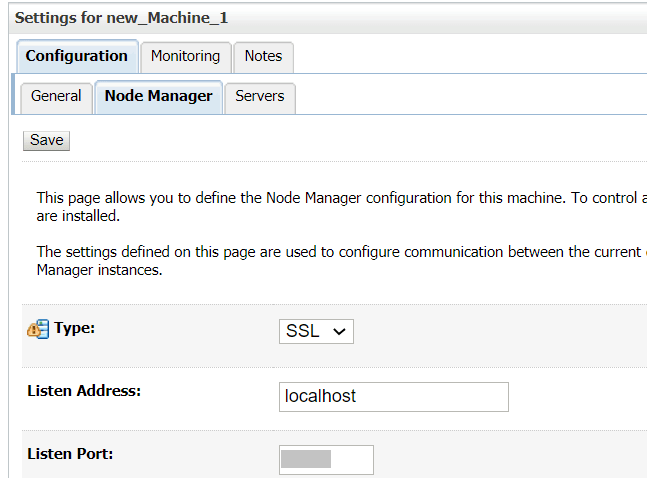Viewport: 647px width, 478px height.
Task: Select the Notes tab
Action: [x=263, y=56]
